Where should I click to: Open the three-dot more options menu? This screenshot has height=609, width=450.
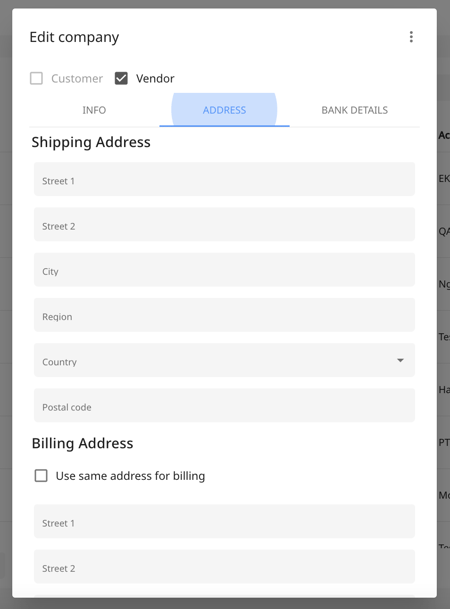pos(411,37)
